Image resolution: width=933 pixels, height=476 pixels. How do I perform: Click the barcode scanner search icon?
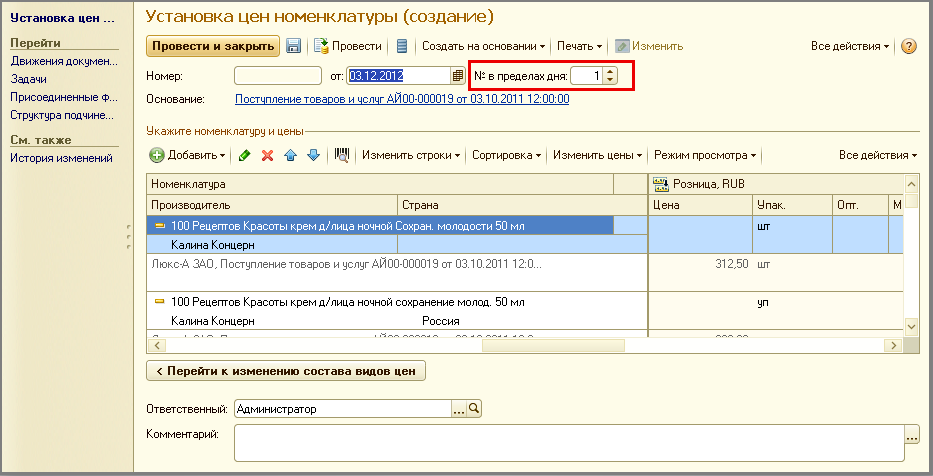(342, 155)
